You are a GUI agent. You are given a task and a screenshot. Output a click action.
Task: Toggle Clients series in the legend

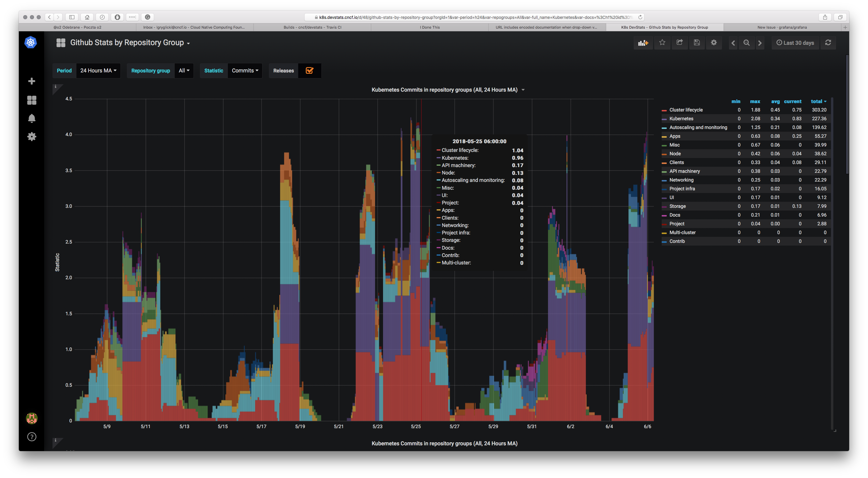676,163
